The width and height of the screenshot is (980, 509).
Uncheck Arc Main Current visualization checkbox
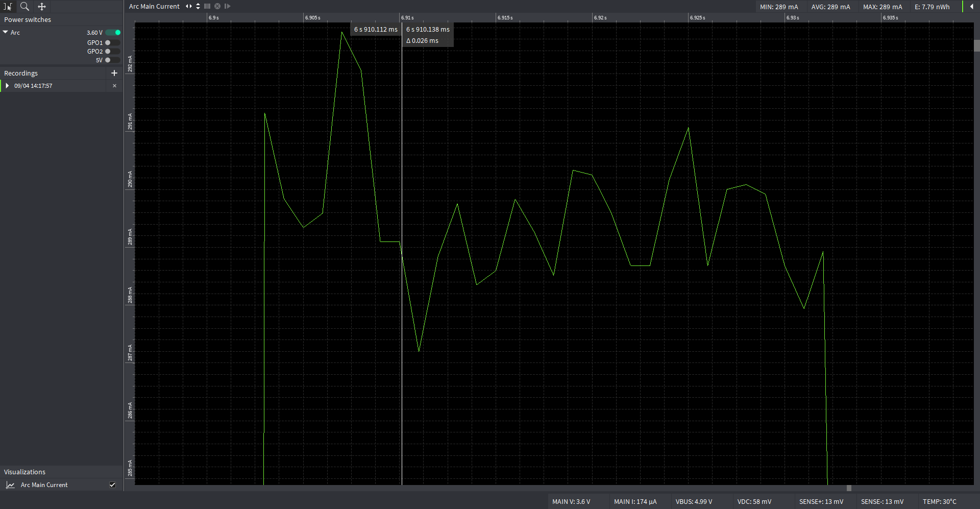(x=112, y=485)
